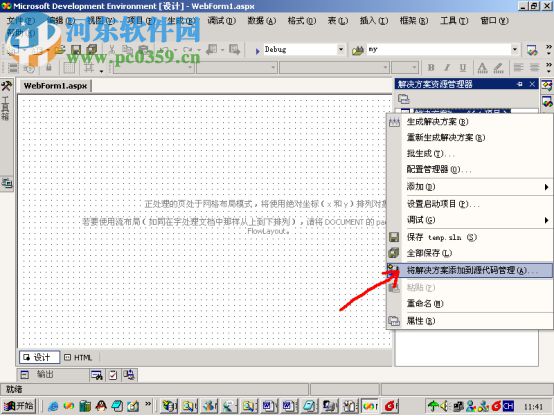The height and width of the screenshot is (416, 554).
Task: Choose 保存 temp.sln (S) menu item
Action: coord(470,237)
